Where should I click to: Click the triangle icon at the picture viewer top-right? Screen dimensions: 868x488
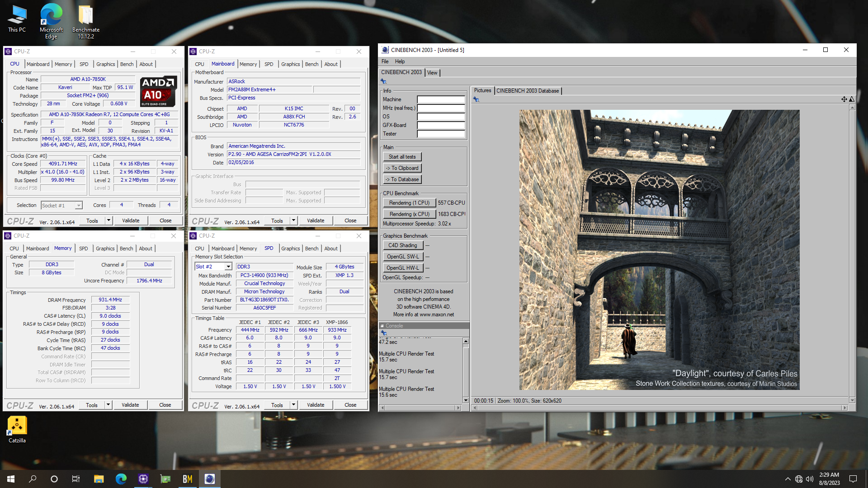click(x=852, y=99)
